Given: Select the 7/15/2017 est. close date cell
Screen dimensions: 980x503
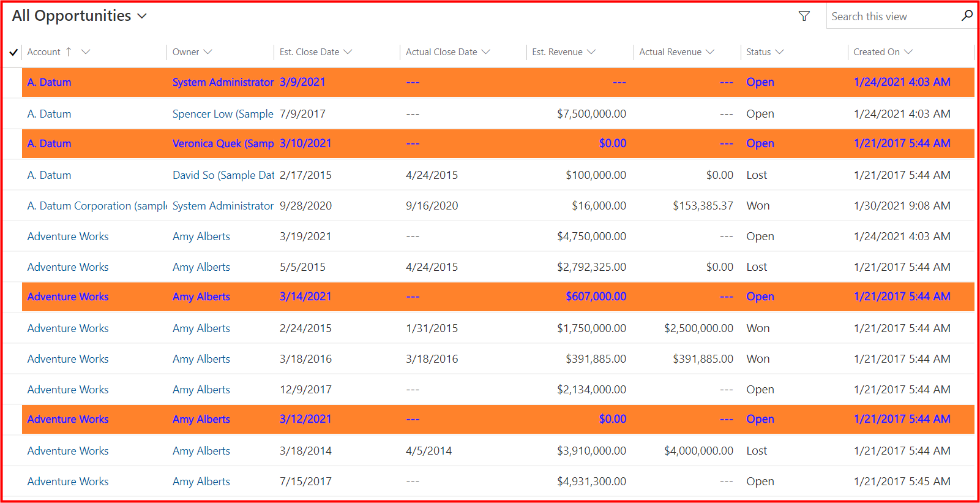Looking at the screenshot, I should coord(305,482).
